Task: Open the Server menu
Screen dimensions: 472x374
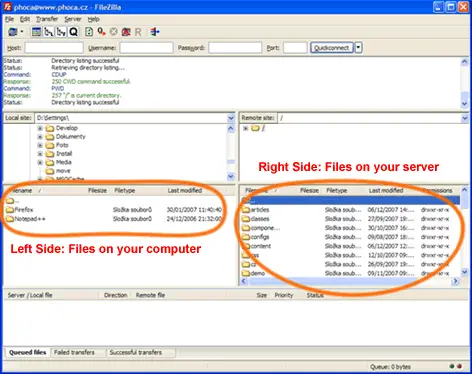Action: point(73,19)
